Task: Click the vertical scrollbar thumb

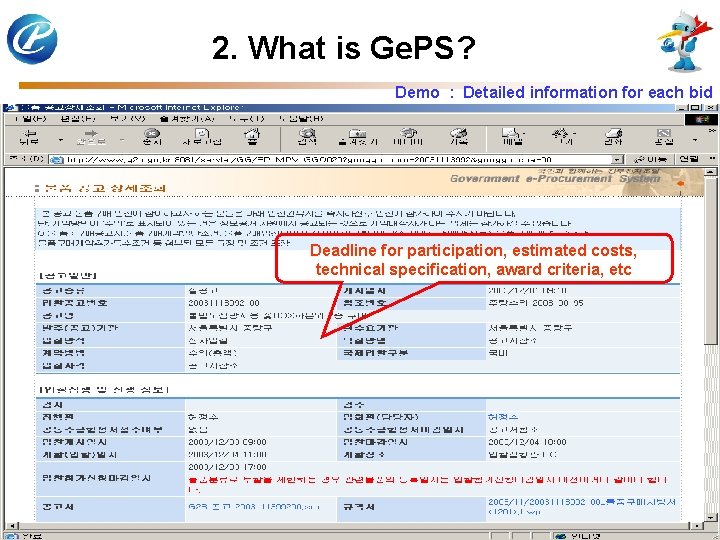Action: point(711,260)
